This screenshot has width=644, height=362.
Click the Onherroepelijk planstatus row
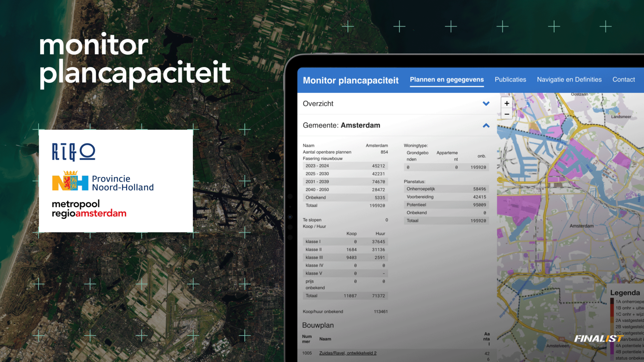tap(446, 189)
